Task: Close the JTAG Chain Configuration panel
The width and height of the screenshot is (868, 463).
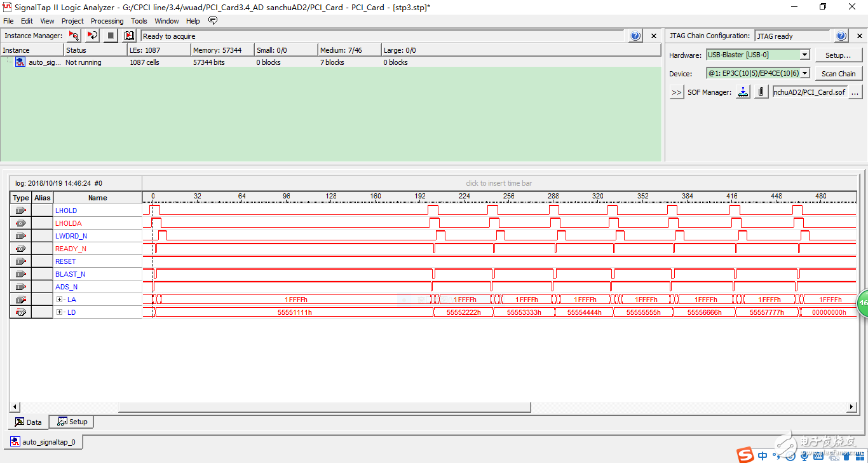Action: tap(859, 36)
